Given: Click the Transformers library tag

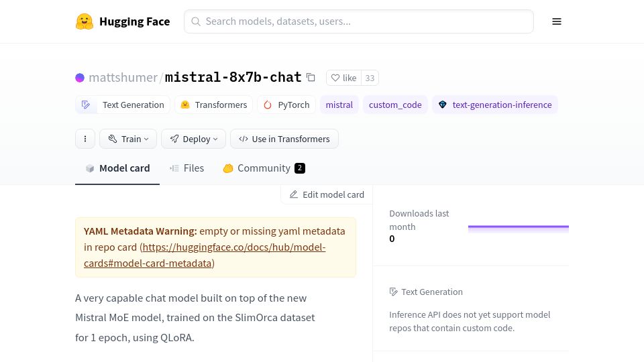Looking at the screenshot, I should click(213, 105).
